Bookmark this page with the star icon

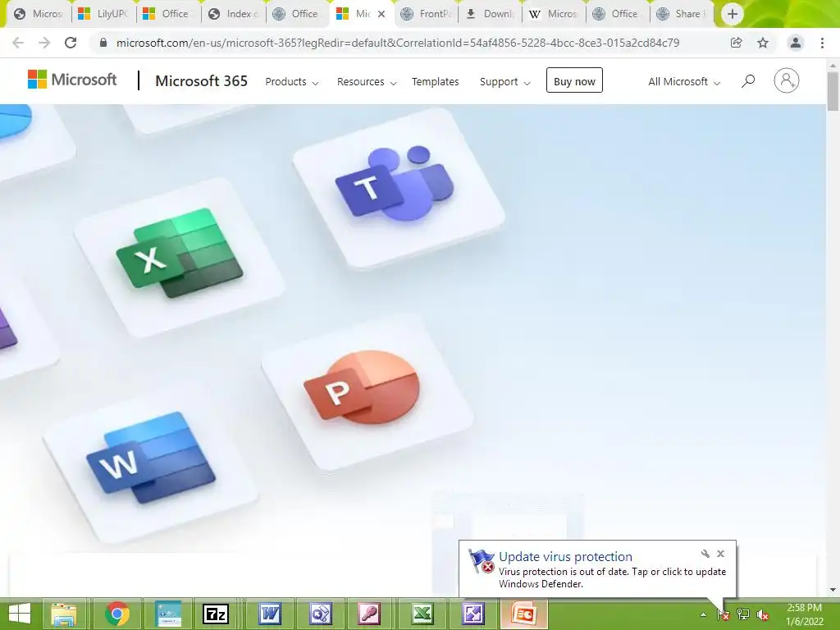pos(763,43)
